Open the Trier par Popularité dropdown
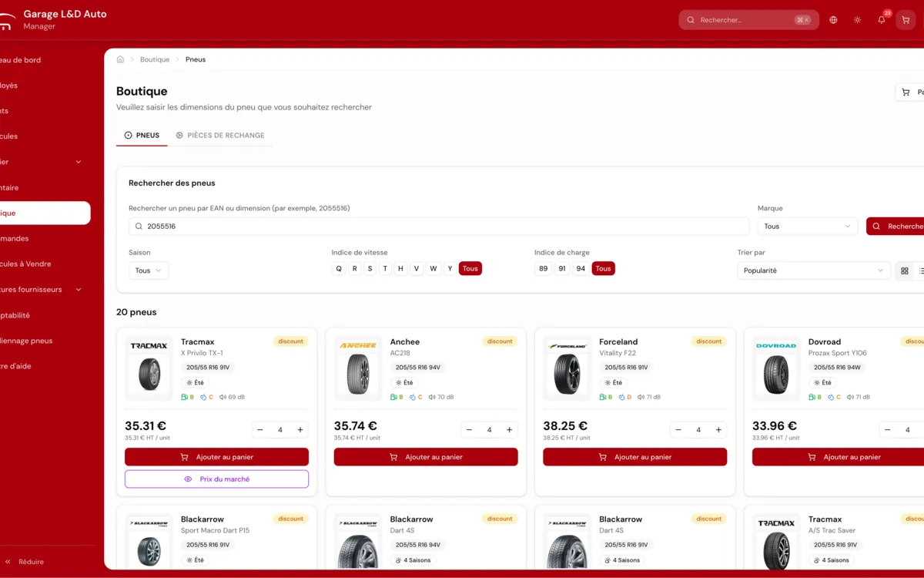This screenshot has height=578, width=924. pos(814,271)
